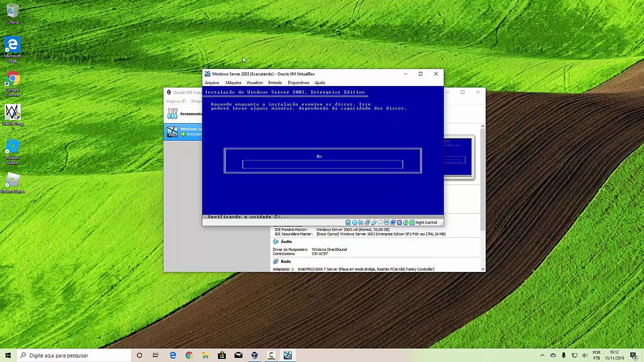Switch to VirtualBox Manager taskbar button

(255, 355)
